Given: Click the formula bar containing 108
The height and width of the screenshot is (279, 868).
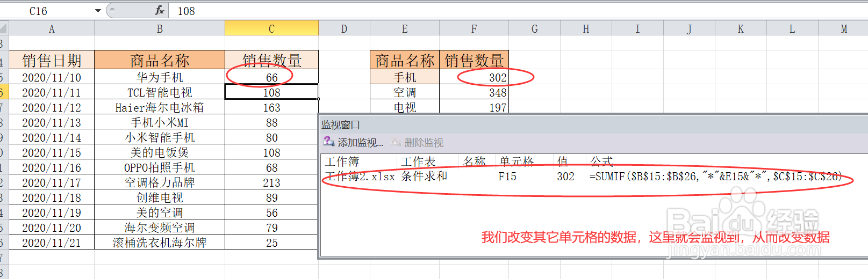Looking at the screenshot, I should point(519,11).
